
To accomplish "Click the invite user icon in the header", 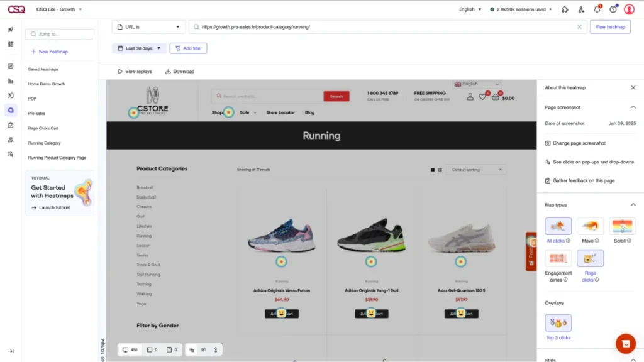I will pos(580,9).
